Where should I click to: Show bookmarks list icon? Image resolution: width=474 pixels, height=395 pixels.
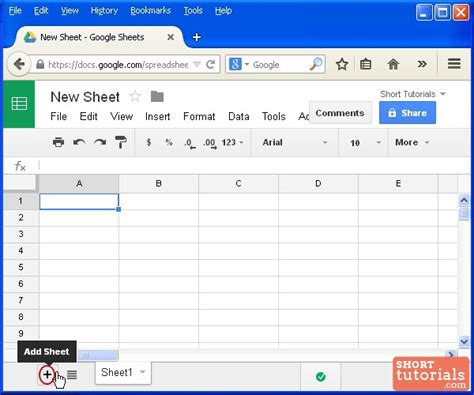366,64
